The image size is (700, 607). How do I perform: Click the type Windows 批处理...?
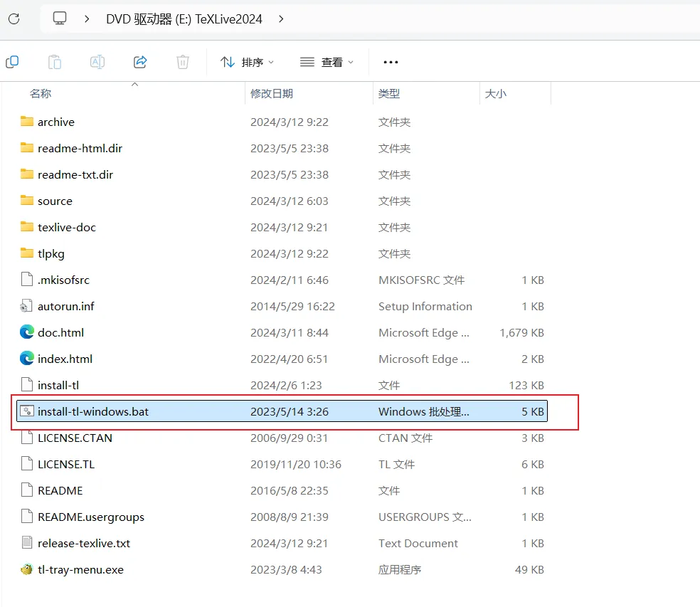(x=424, y=411)
